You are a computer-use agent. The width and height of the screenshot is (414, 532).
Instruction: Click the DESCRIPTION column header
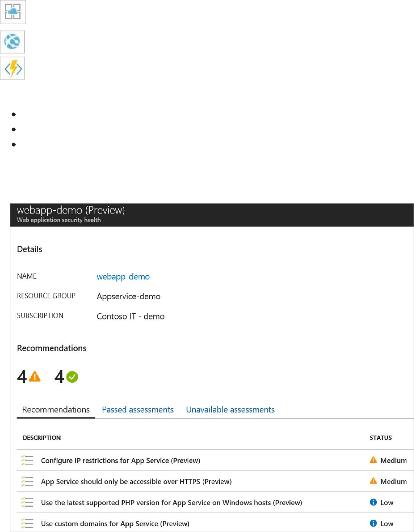pos(42,438)
